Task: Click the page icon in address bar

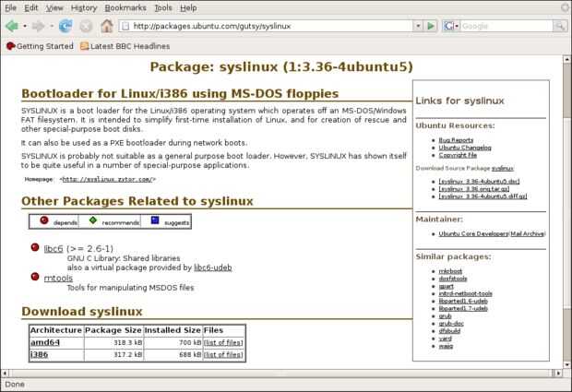Action: point(125,26)
